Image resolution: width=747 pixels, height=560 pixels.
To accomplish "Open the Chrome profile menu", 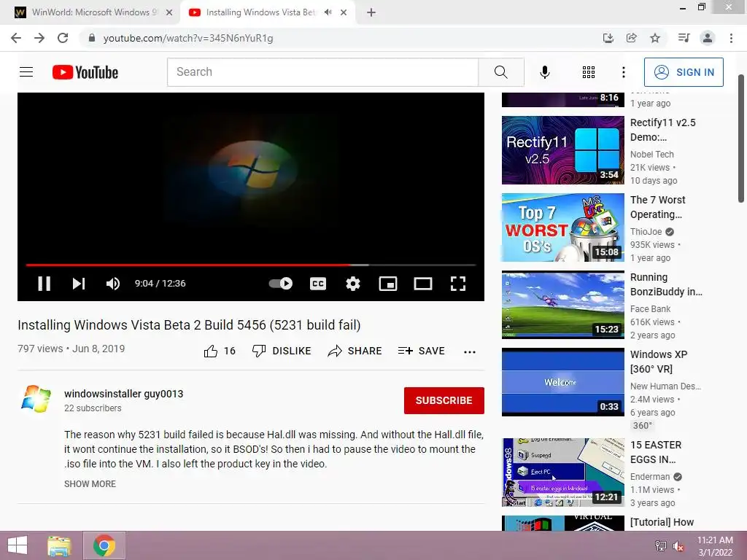I will tap(708, 38).
